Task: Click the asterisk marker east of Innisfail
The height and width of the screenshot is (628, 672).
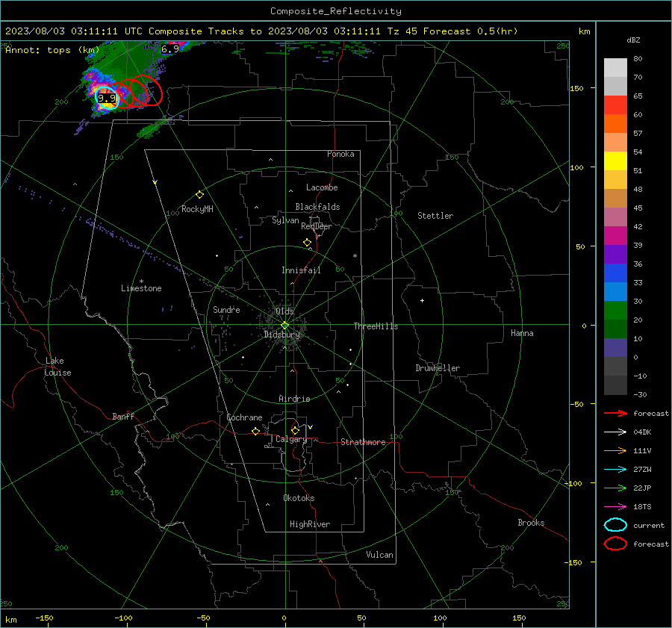Action: click(x=355, y=256)
